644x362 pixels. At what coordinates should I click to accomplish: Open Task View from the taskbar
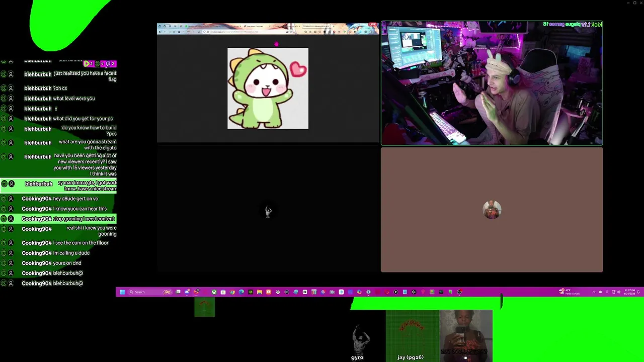point(178,292)
